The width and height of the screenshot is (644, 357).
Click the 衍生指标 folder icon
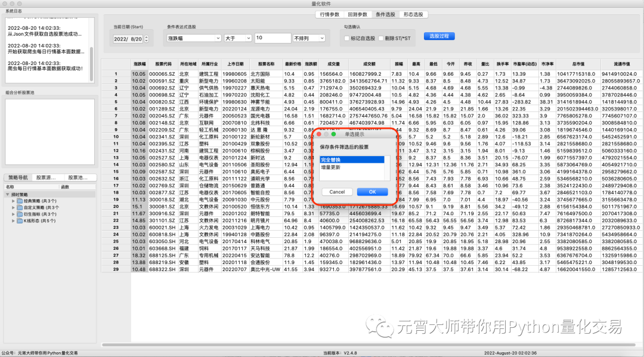20,214
